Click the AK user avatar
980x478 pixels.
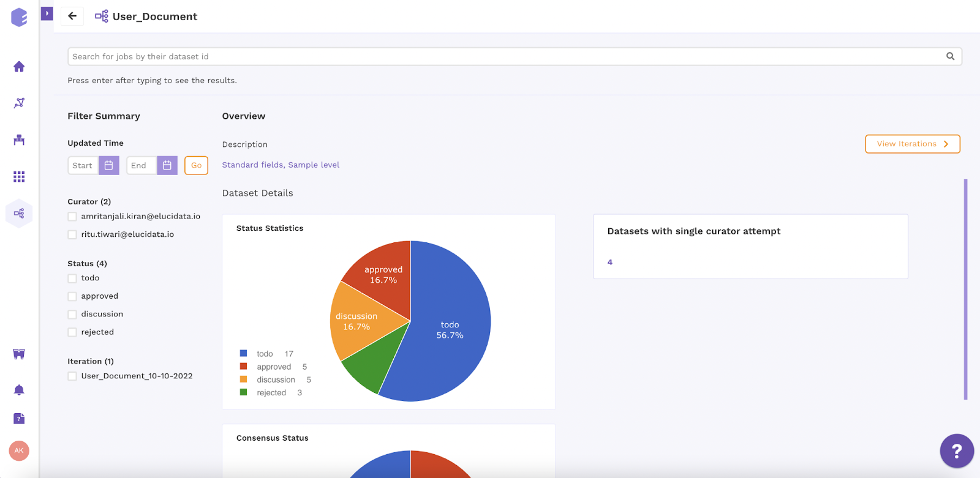19,450
